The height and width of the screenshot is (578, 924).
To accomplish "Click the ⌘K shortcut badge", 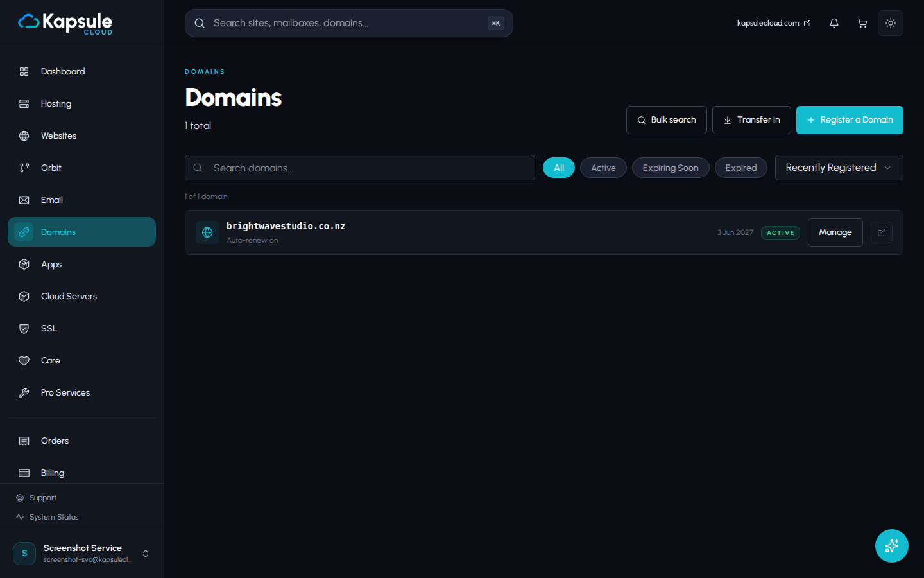I will (x=496, y=23).
